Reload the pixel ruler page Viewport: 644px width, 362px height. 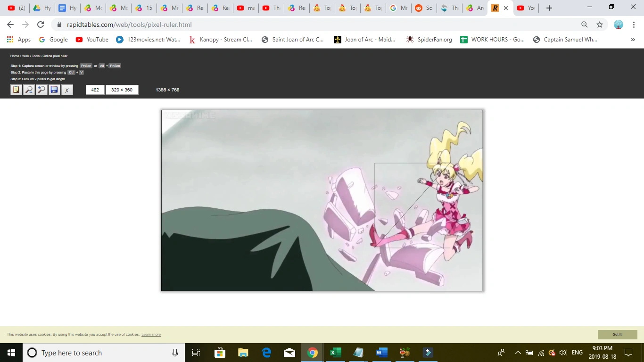41,25
